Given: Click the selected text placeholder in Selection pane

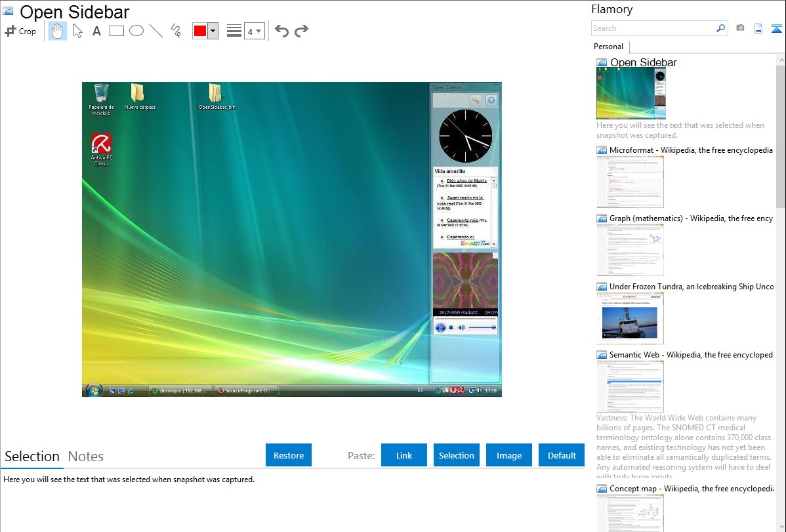Looking at the screenshot, I should 129,480.
